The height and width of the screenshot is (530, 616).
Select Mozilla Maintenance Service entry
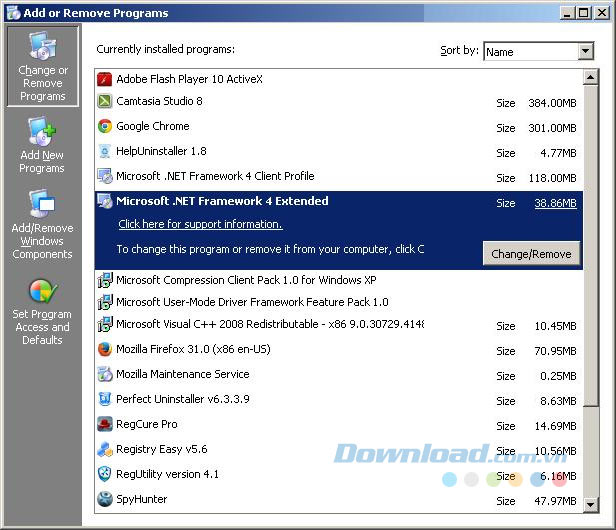(182, 374)
